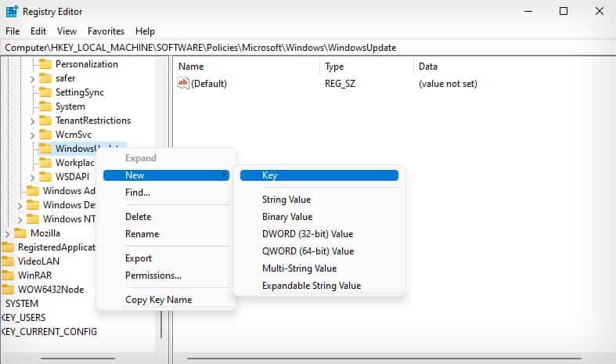Expand the safer key
Viewport: 616px width, 364px height.
pos(33,79)
